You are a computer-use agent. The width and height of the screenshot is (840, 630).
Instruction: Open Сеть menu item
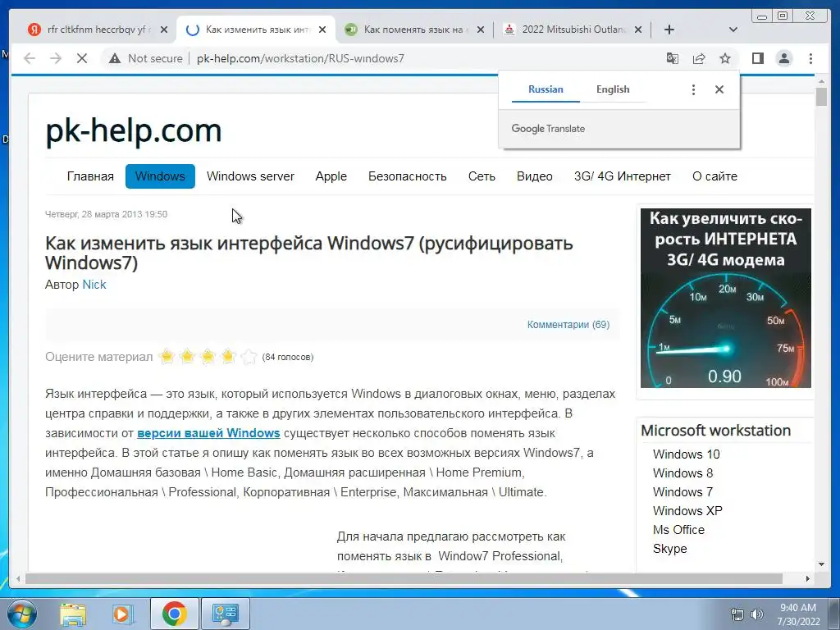[482, 176]
